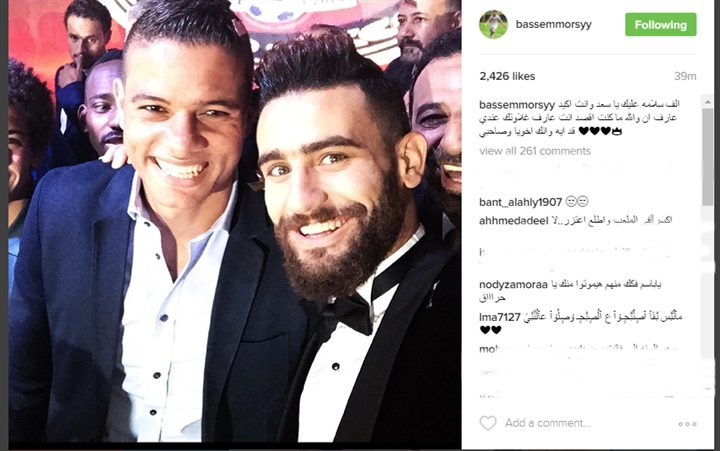Open the lma7127 commenter profile

(500, 317)
